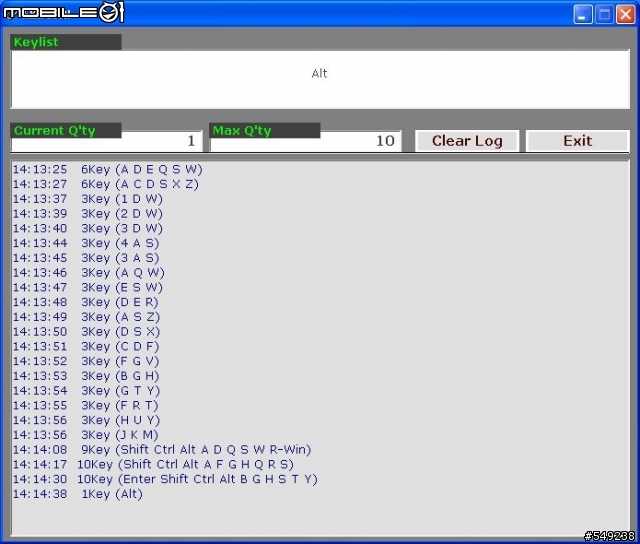Viewport: 640px width, 544px height.
Task: Select the 14:14:08 9Key log entry
Action: [162, 449]
